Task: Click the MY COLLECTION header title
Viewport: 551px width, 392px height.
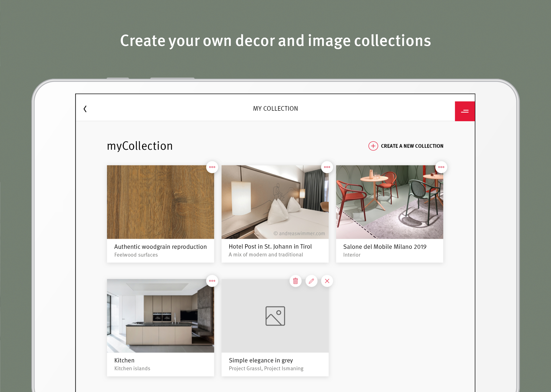Action: tap(275, 109)
